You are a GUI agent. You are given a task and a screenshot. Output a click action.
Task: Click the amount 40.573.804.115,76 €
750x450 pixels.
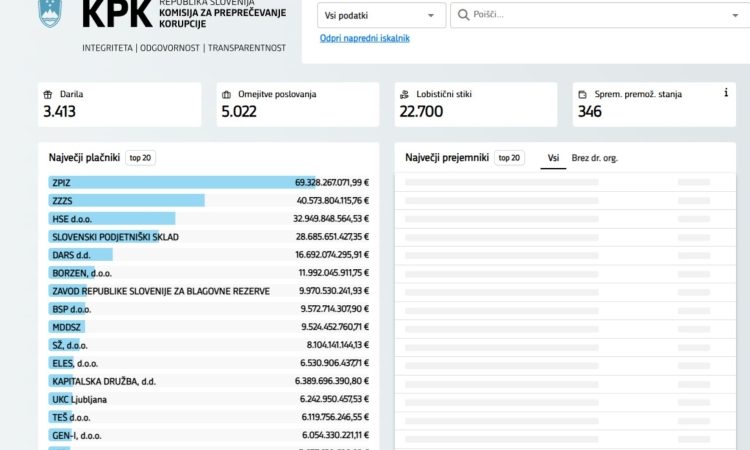[333, 201]
